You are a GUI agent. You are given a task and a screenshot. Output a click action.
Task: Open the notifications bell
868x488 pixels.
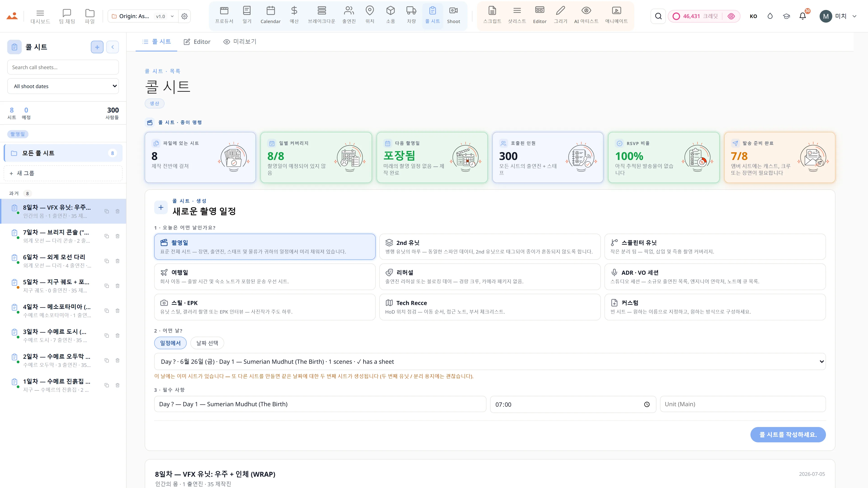point(803,16)
